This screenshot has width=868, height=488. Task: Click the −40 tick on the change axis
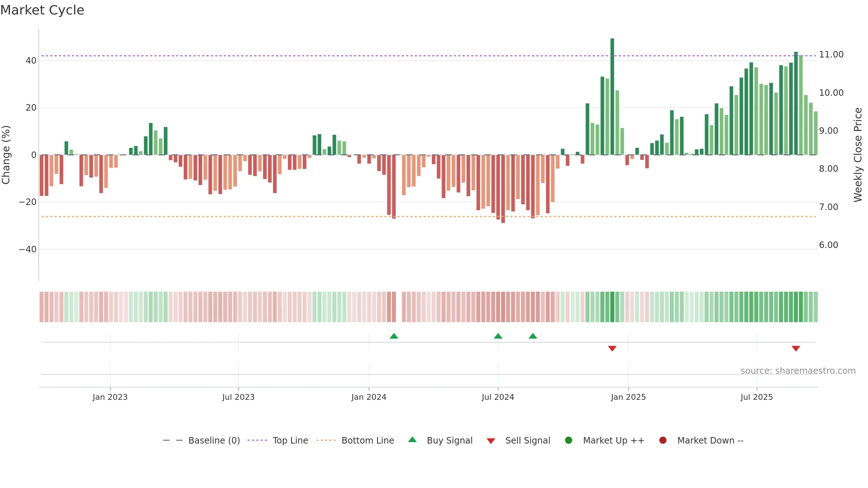(28, 249)
